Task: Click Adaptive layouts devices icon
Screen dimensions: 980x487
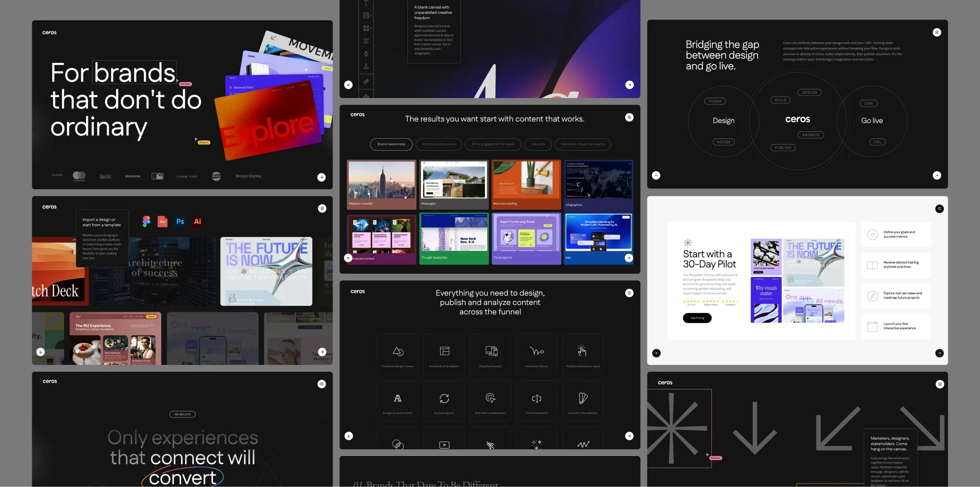Action: pyautogui.click(x=491, y=351)
